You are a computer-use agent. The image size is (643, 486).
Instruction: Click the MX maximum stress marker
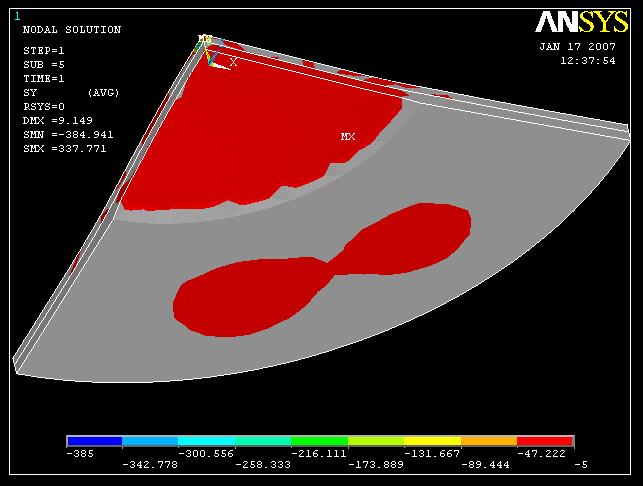348,137
